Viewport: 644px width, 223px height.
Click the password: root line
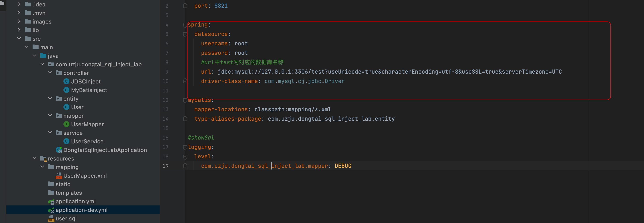[224, 53]
